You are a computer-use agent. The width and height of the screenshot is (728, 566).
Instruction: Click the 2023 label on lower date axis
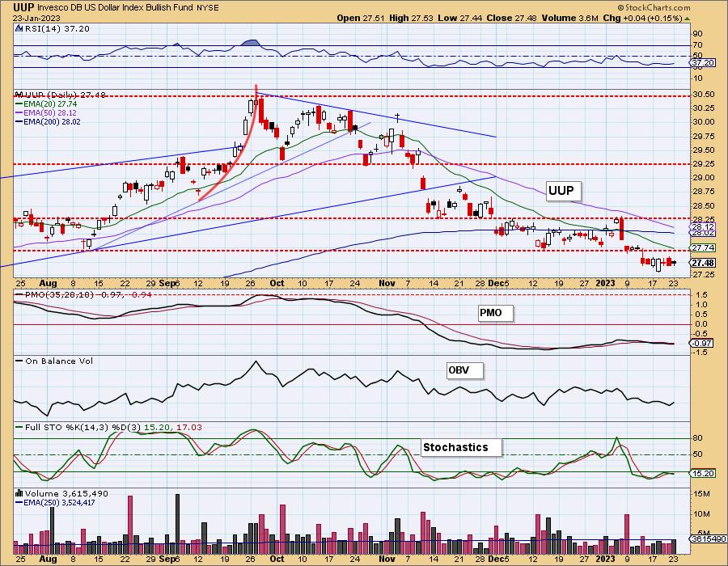tap(605, 559)
